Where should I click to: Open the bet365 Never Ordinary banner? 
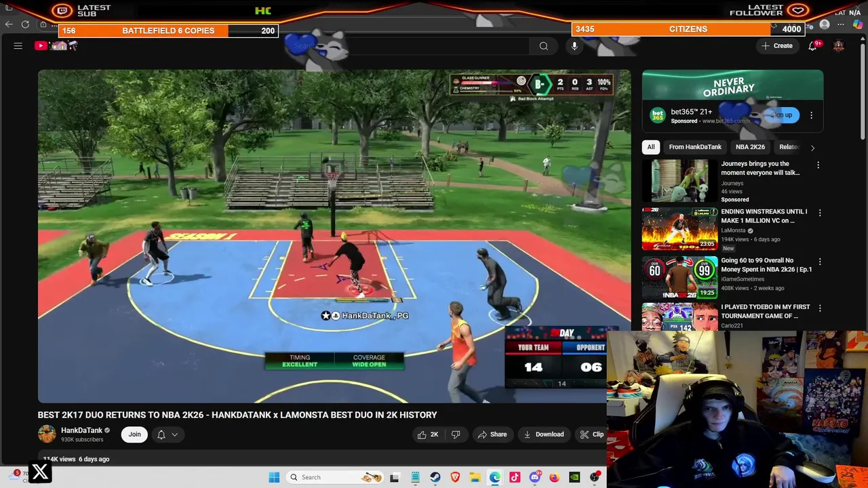[732, 86]
